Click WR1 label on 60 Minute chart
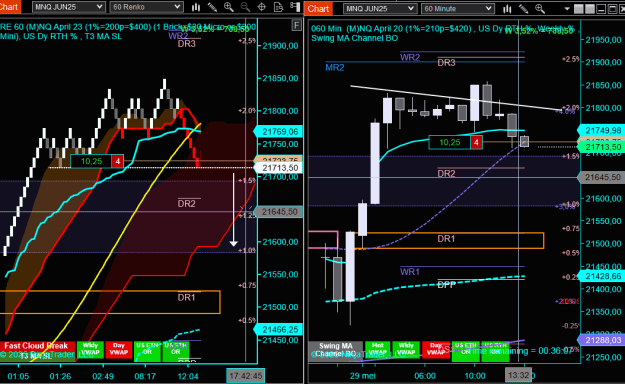 [410, 272]
